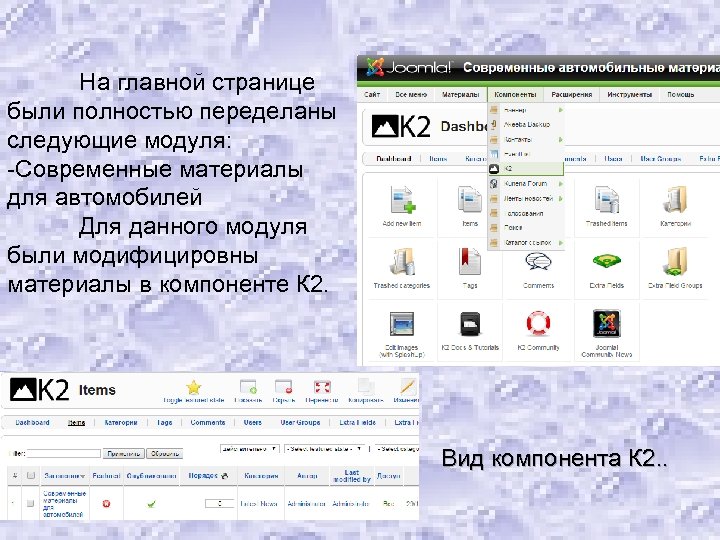This screenshot has height=540, width=720.
Task: Open the K2 Community lifebuoy icon
Action: tap(538, 331)
